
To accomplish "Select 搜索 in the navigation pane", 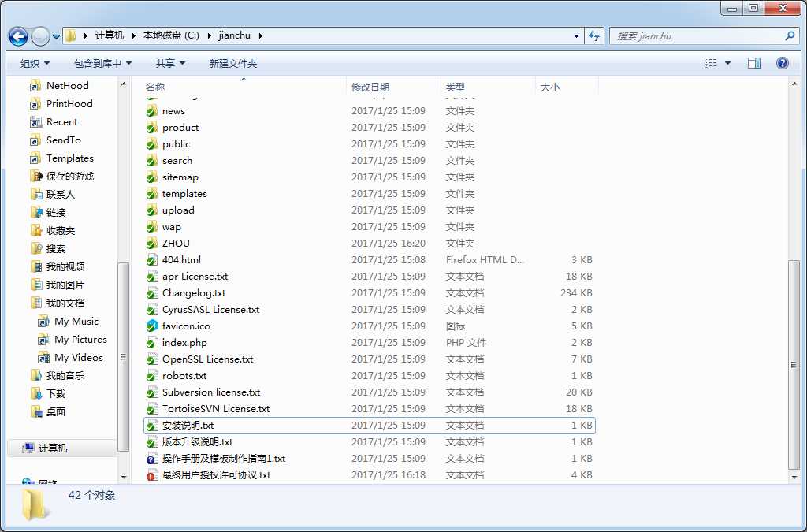I will tap(56, 248).
